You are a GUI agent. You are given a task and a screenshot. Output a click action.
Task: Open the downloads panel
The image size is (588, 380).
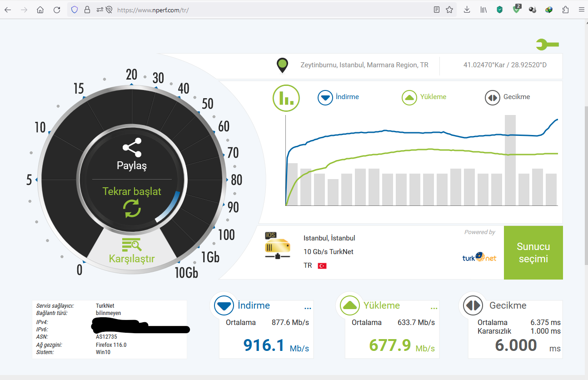tap(467, 10)
